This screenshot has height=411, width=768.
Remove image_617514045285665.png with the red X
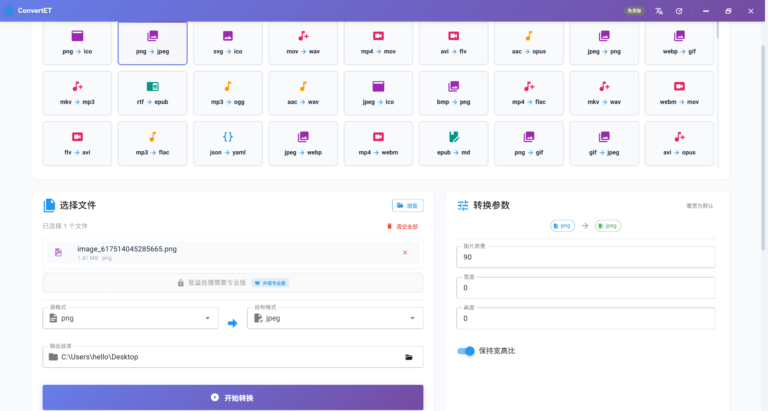click(405, 253)
